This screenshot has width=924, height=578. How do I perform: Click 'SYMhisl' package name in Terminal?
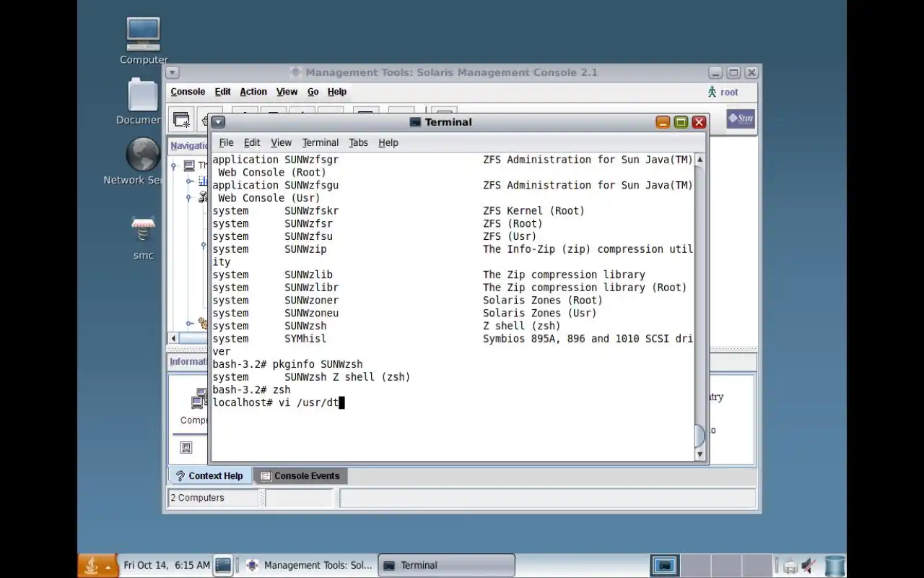(305, 339)
